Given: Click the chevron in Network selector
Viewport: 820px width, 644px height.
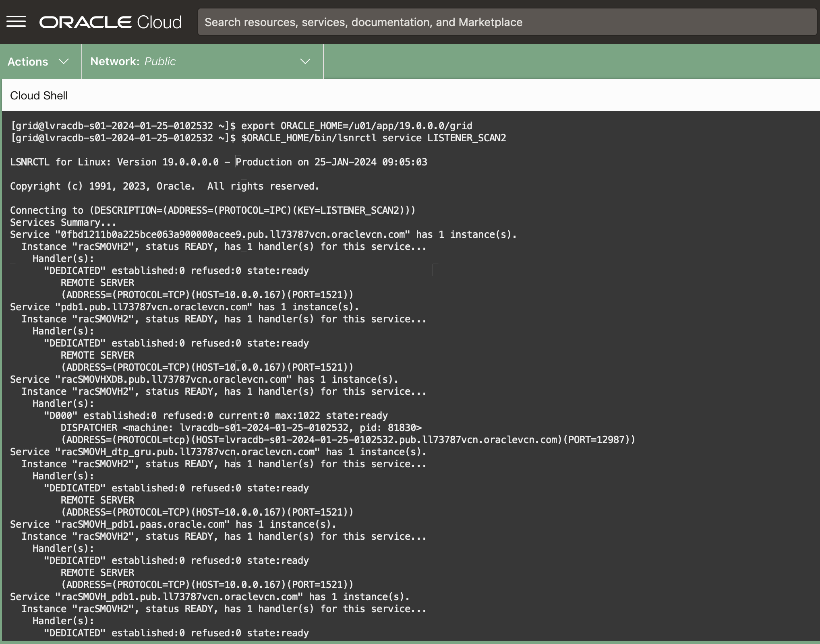Looking at the screenshot, I should (305, 62).
